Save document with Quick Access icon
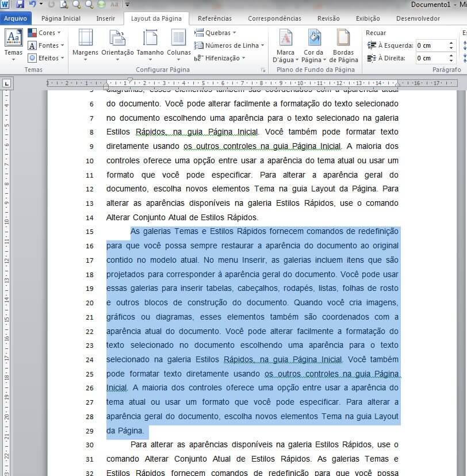Screen dimensions: 467x476 (20, 5)
